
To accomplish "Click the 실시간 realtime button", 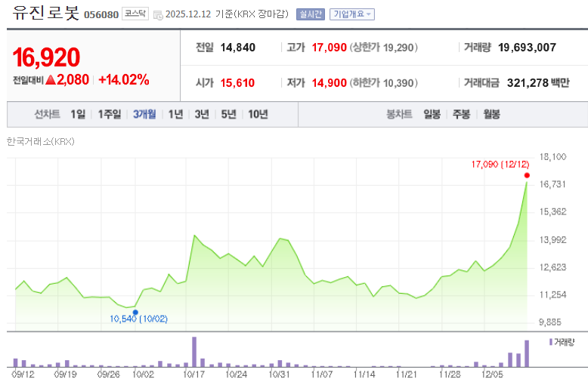I will (x=311, y=14).
